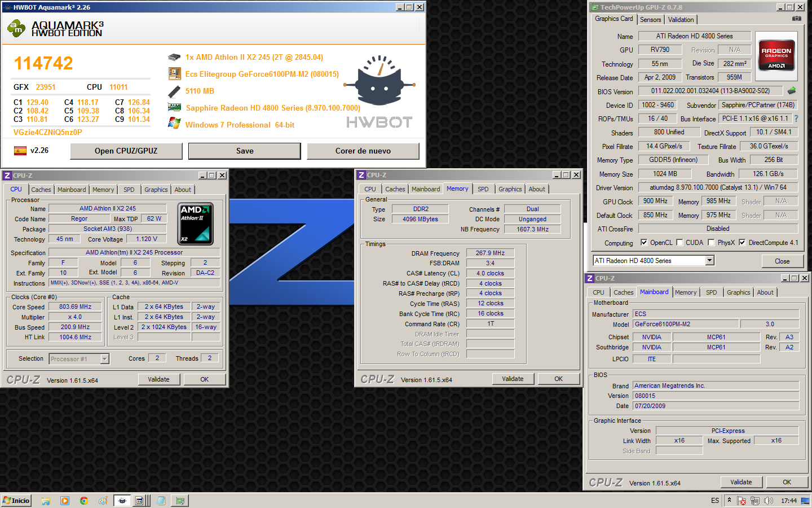Click the Driver Version field in GPU-Z
The image size is (812, 508).
(x=718, y=187)
